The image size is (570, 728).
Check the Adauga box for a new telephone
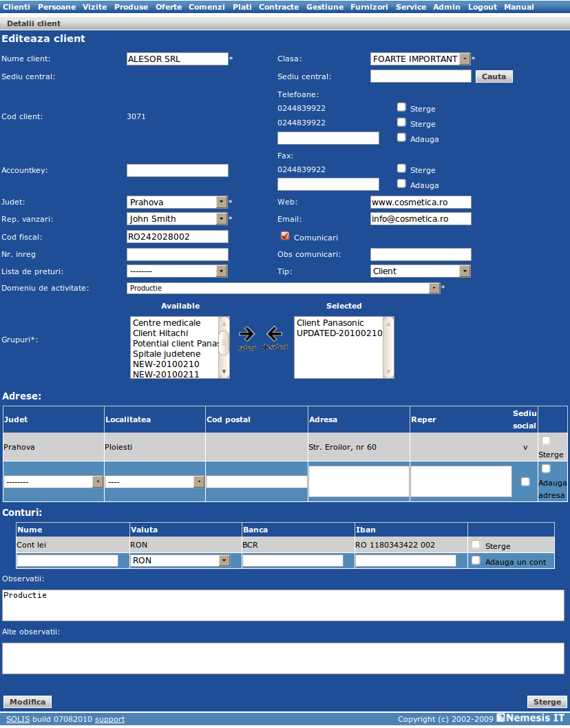pos(401,138)
